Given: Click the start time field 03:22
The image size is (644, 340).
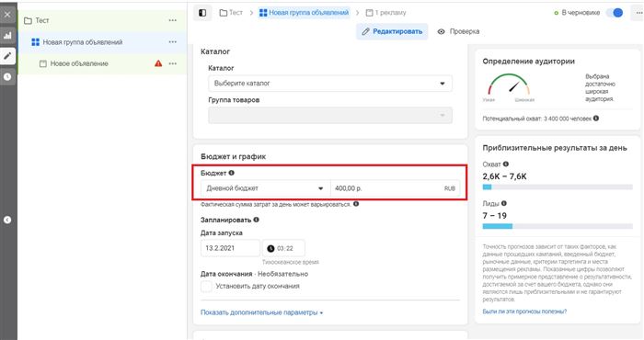Looking at the screenshot, I should 283,248.
